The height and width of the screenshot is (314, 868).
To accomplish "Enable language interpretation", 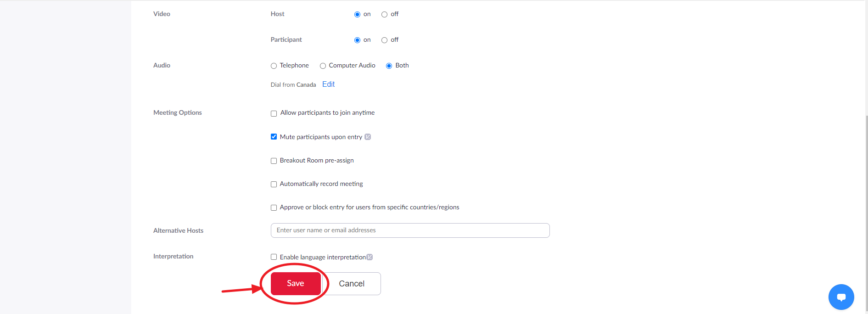I will click(x=274, y=257).
